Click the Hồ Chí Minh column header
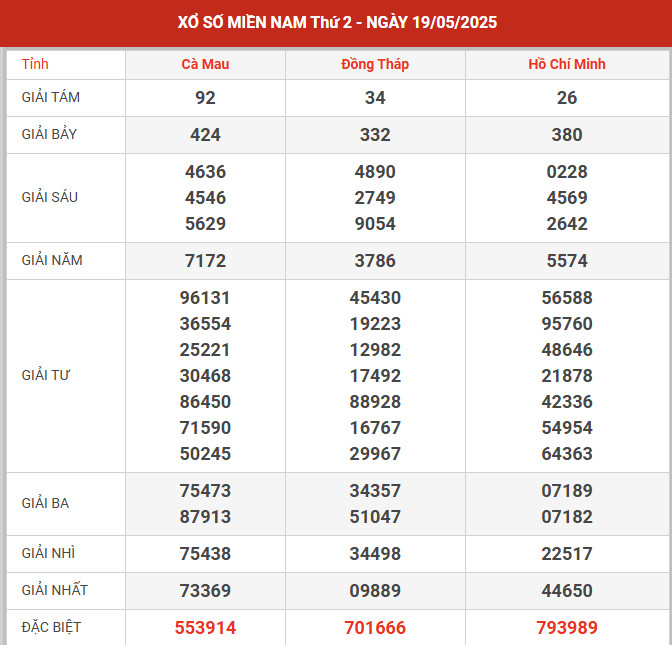The image size is (672, 645). 567,64
